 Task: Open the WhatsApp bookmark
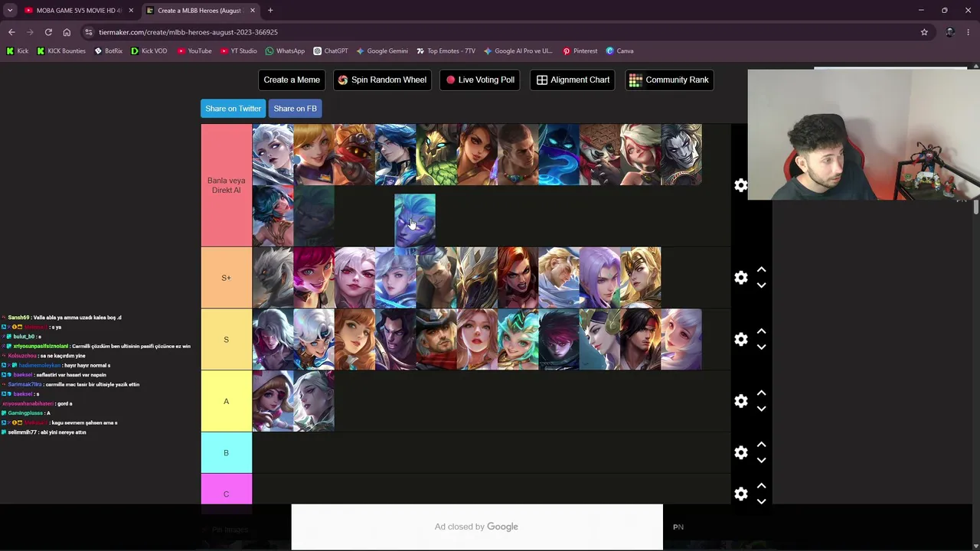tap(285, 51)
